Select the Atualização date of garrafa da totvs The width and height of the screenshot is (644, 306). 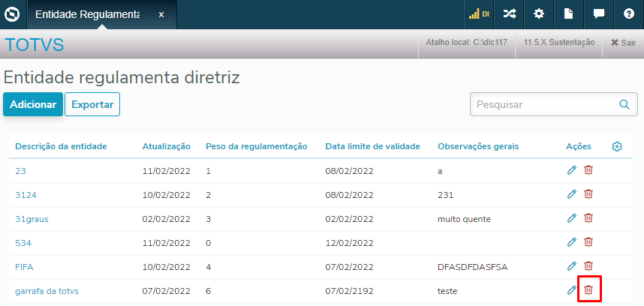[x=167, y=291]
